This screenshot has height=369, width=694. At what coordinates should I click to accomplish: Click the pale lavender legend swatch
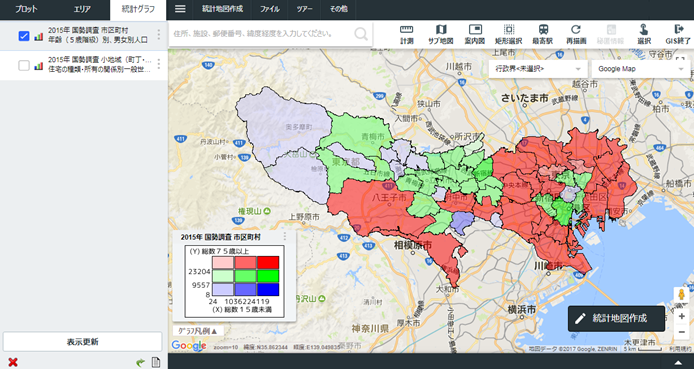click(x=223, y=289)
